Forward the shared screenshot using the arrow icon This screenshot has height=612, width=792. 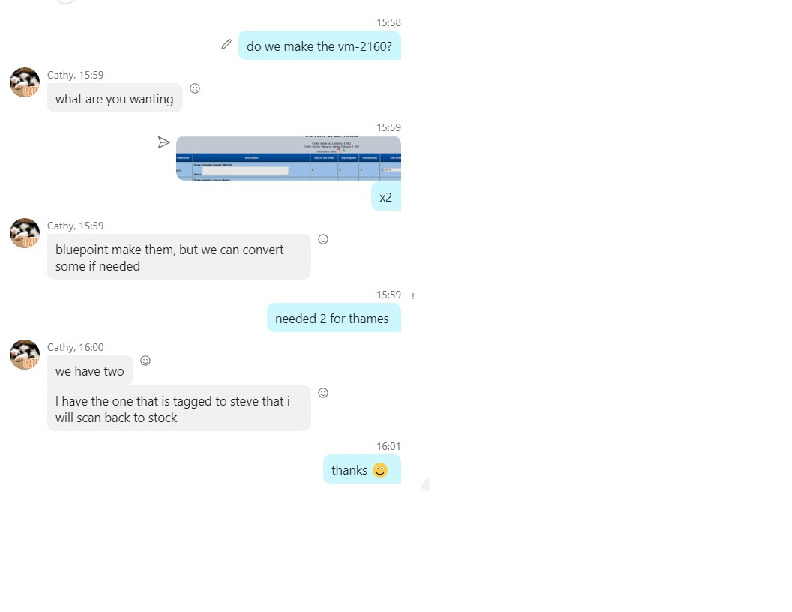(163, 142)
